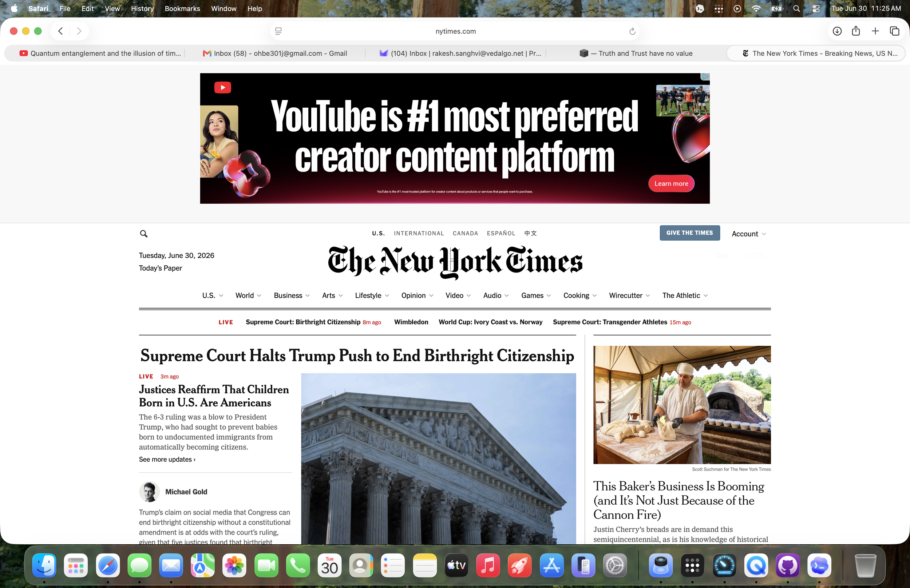Open the Business section dropdown
The width and height of the screenshot is (910, 588).
point(292,295)
